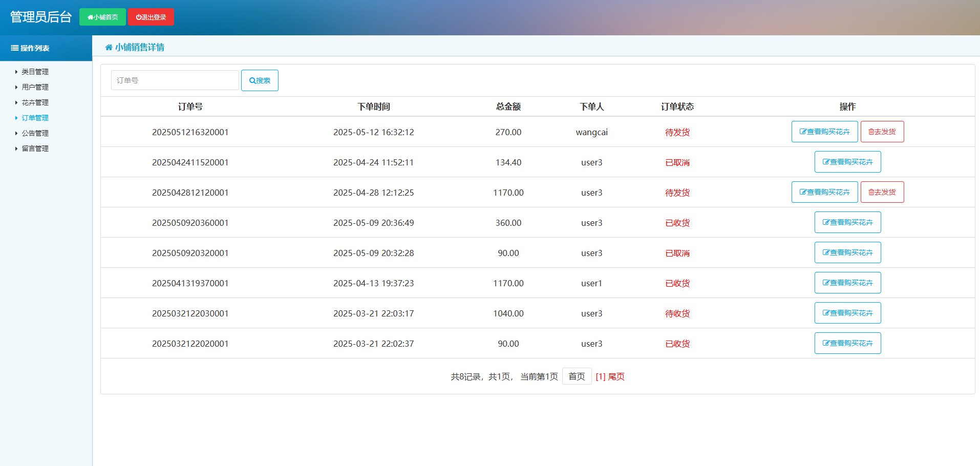
Task: Go to 尾页 last page
Action: point(616,377)
